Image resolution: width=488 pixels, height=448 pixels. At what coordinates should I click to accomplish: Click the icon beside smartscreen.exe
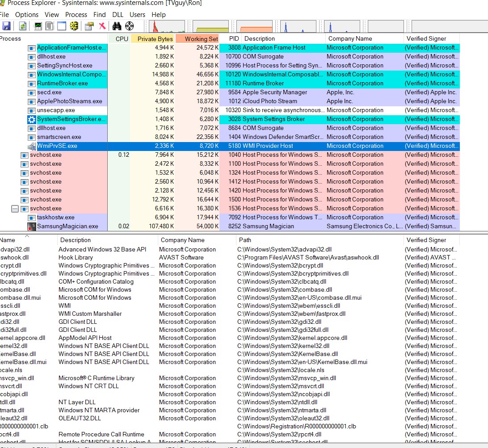pyautogui.click(x=32, y=137)
